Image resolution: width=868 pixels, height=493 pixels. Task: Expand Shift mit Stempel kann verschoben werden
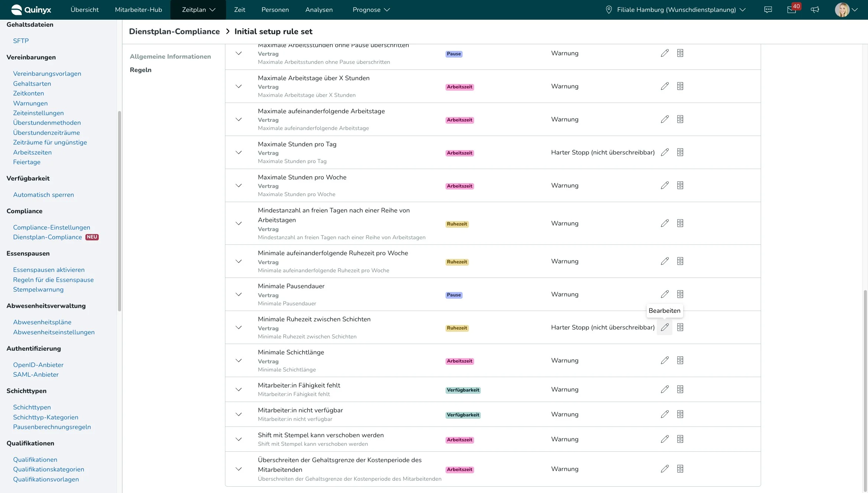(239, 439)
